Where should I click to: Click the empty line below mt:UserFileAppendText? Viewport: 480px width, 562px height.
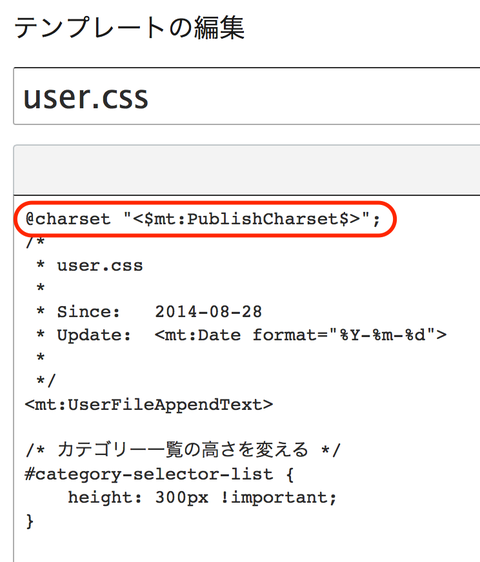point(247,427)
